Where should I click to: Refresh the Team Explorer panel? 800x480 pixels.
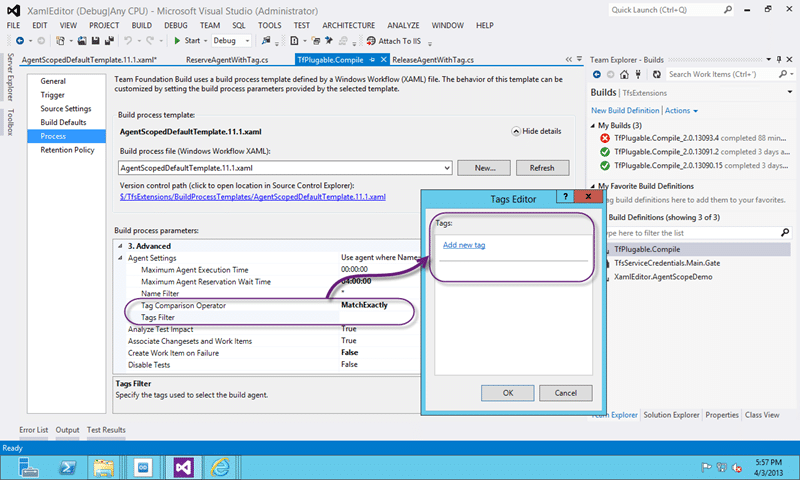(657, 74)
